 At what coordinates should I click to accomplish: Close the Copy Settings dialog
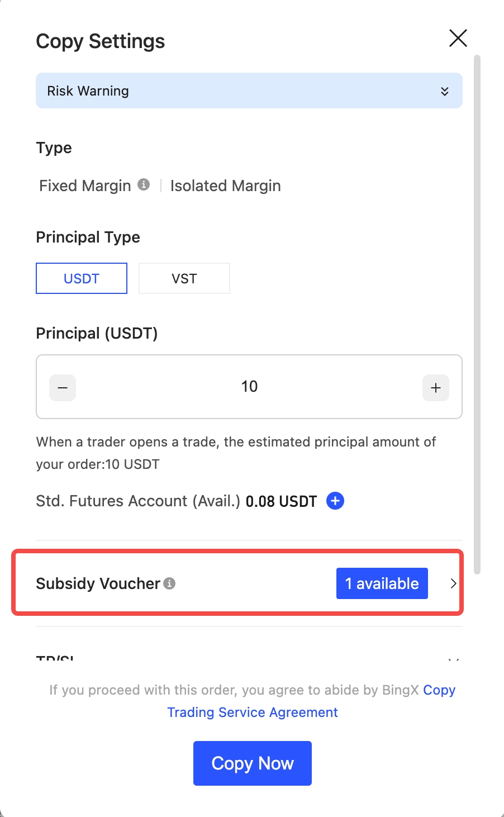point(458,39)
